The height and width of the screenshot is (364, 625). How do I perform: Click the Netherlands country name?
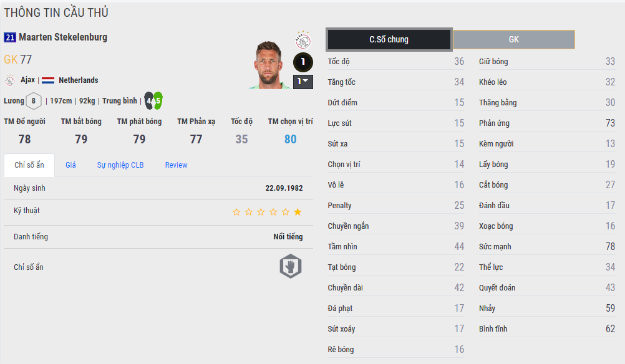coord(78,80)
